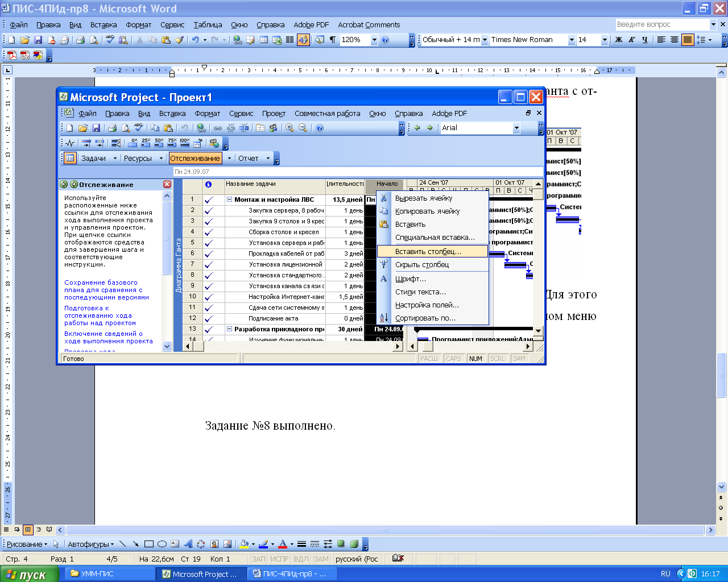Click the first Adobe PDF toolbar icon in Word

(x=12, y=55)
